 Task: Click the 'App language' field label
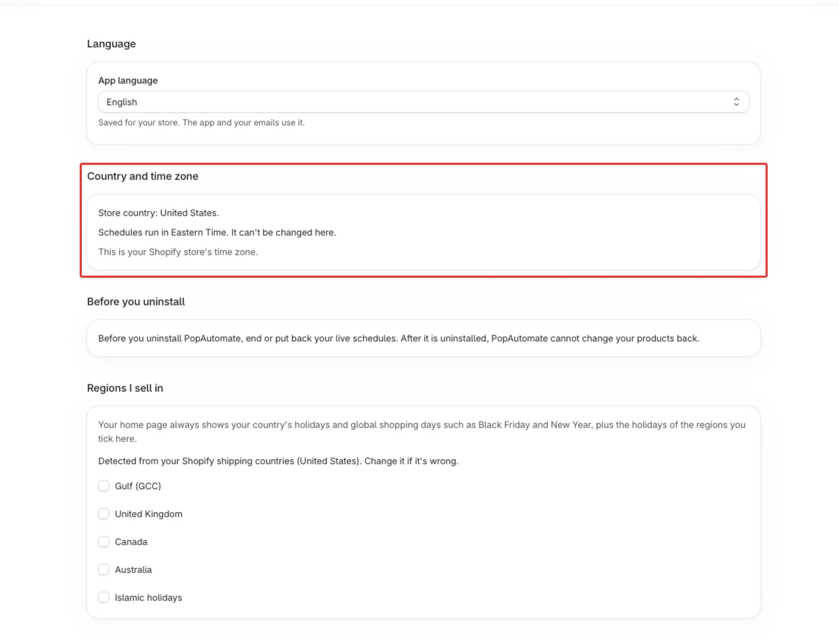(x=128, y=80)
